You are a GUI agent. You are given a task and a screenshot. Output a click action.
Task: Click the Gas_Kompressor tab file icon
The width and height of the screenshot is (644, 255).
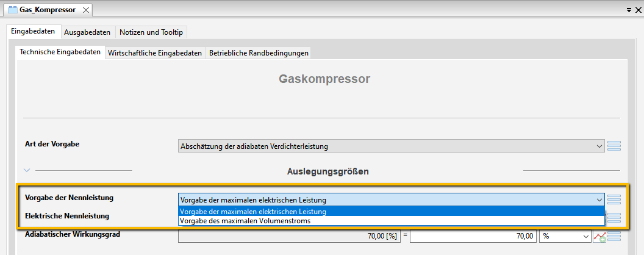click(13, 10)
